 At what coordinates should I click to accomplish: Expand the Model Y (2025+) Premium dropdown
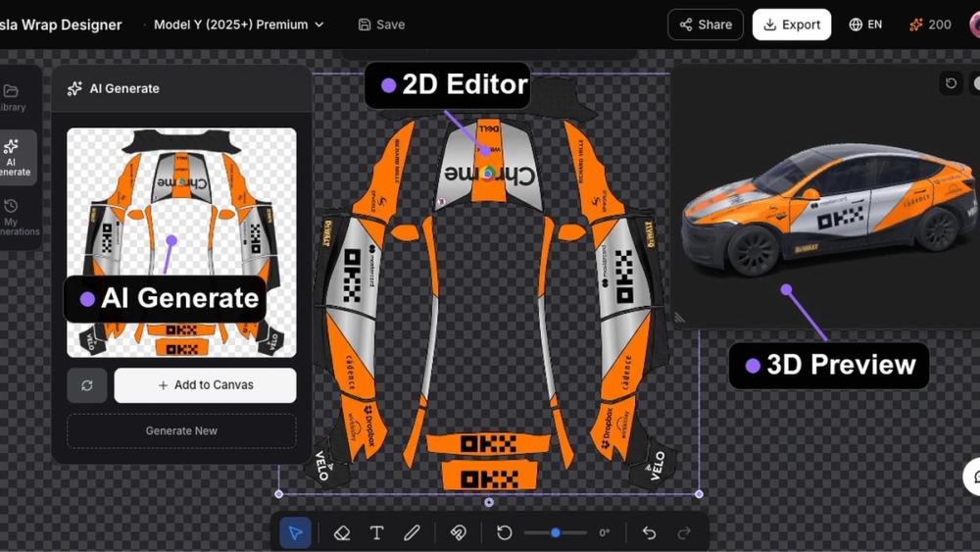(x=239, y=25)
